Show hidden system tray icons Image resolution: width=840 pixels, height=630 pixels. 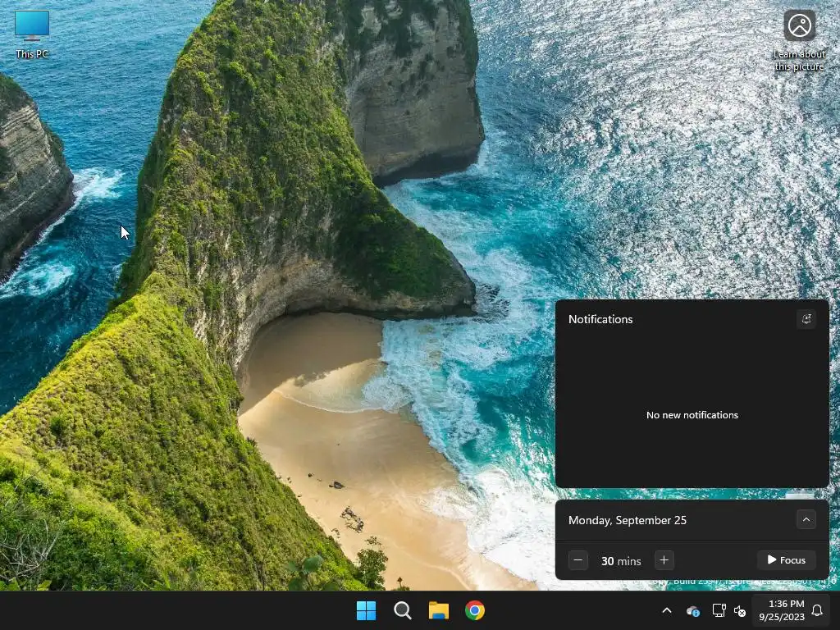(x=667, y=610)
